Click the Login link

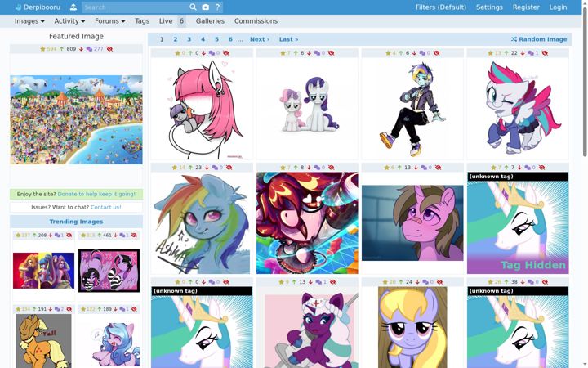click(558, 7)
